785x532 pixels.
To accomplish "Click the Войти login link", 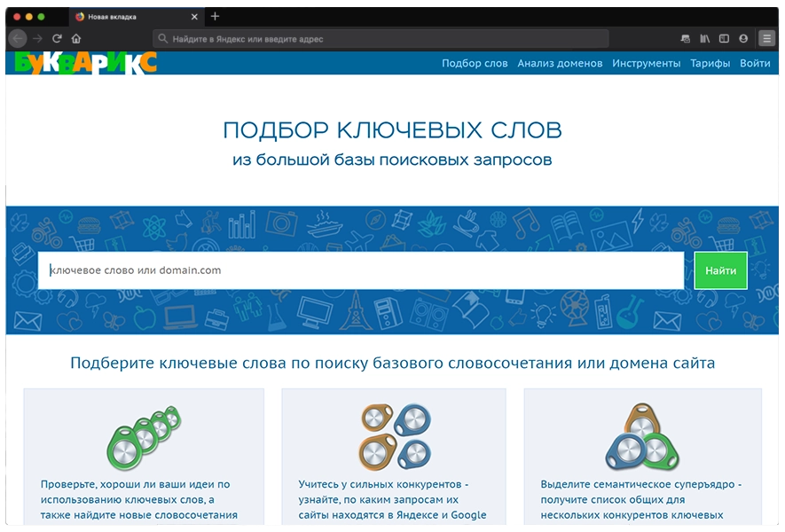I will (x=755, y=64).
